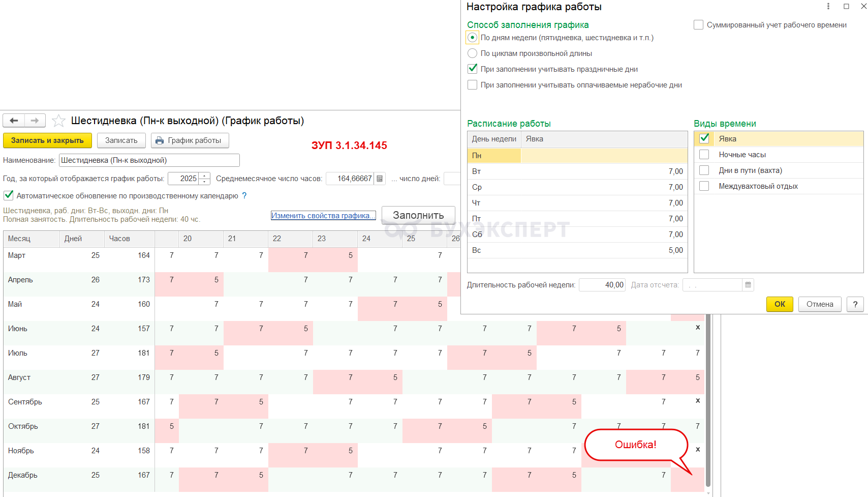Open calendar picker for Дата отсчета
Viewport: 868px width, 497px height.
click(x=748, y=285)
